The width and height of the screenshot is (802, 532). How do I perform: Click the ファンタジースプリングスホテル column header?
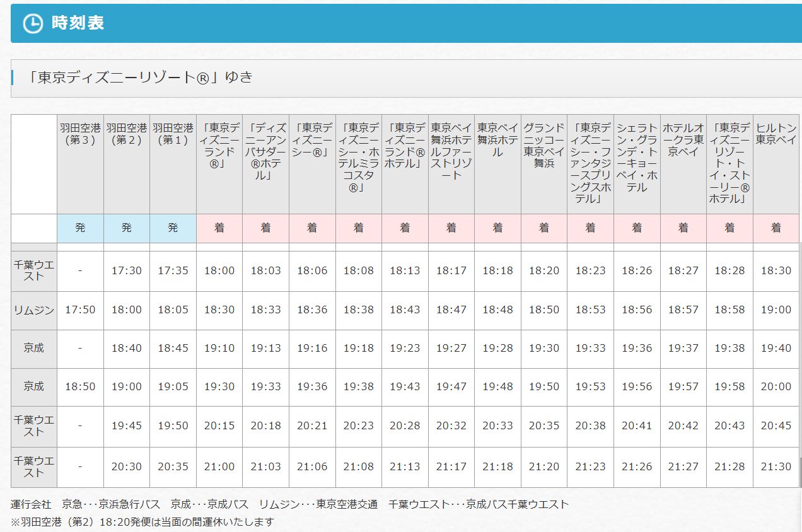pyautogui.click(x=591, y=164)
